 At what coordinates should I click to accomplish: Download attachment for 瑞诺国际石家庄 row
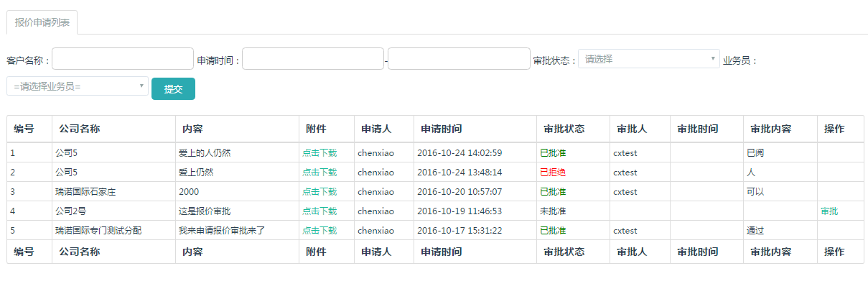[319, 192]
